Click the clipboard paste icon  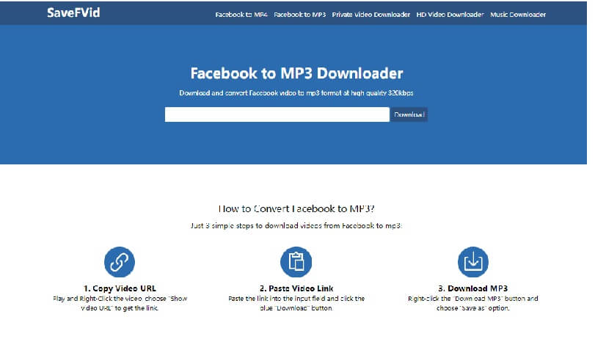[x=296, y=262]
